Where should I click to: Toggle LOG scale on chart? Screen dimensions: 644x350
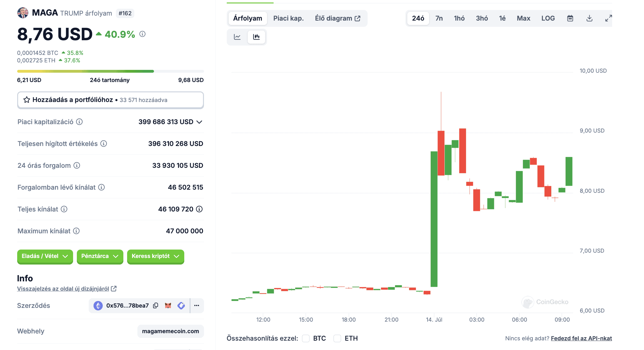tap(548, 18)
